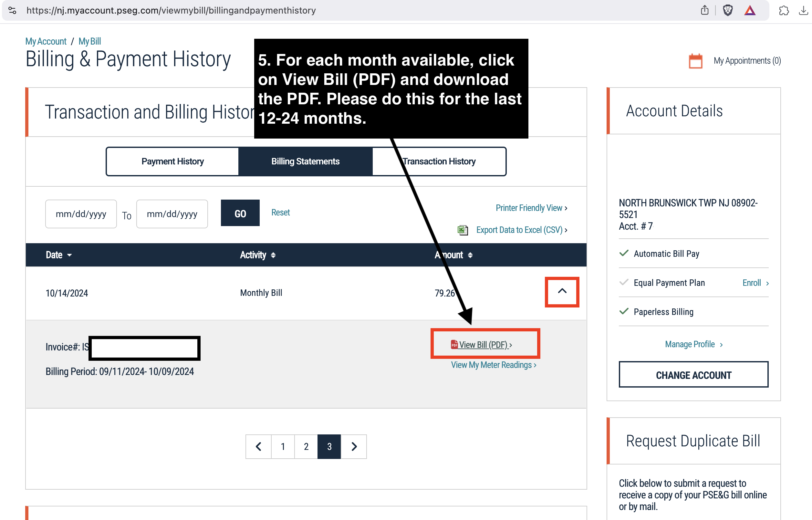Screen dimensions: 812x520
Task: Click the Paperless Billing checkmark
Action: (624, 311)
